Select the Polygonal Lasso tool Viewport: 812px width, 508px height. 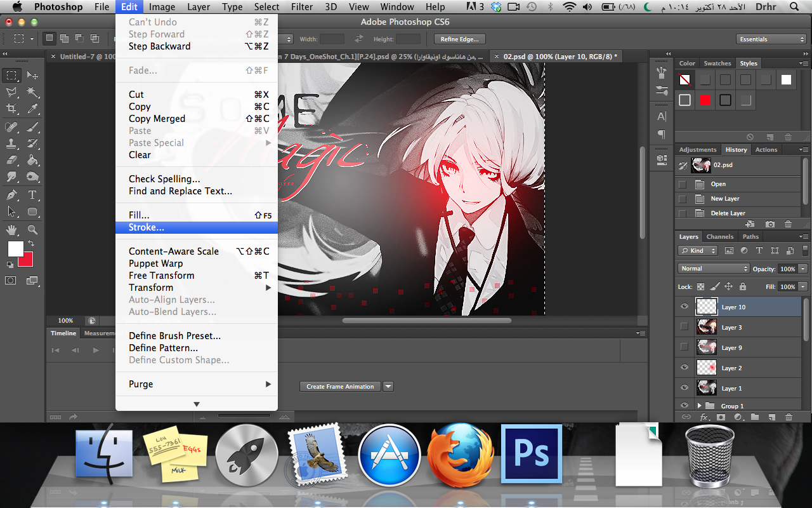pyautogui.click(x=12, y=92)
